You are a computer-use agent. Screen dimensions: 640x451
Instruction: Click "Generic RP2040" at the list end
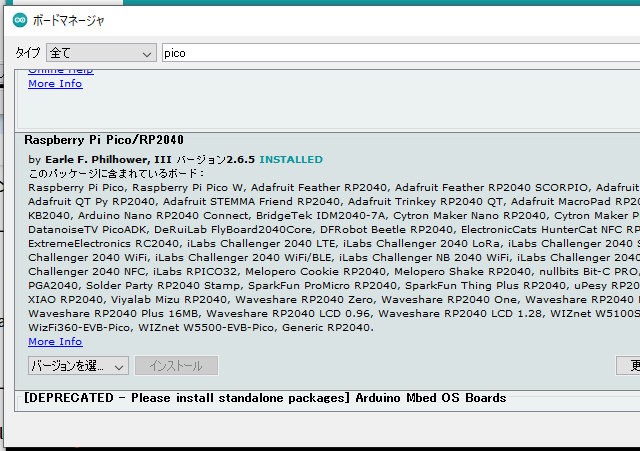coord(329,327)
